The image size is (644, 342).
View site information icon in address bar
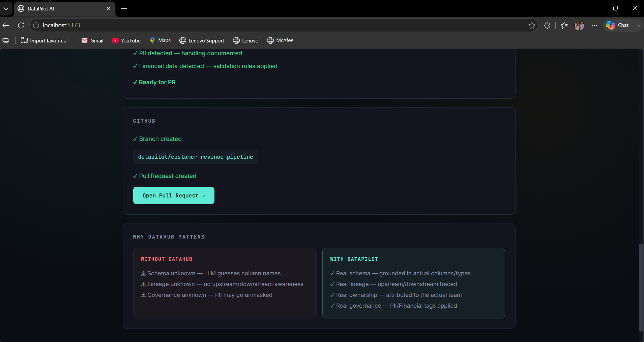(x=36, y=25)
